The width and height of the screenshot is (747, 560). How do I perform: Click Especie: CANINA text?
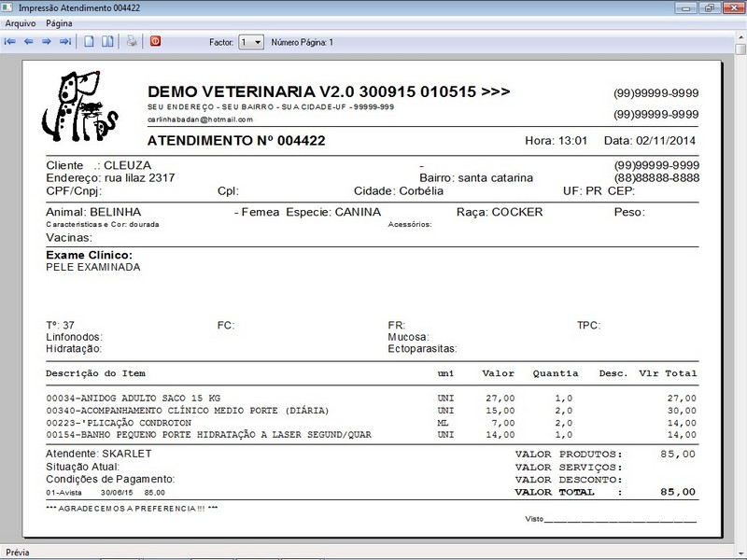coord(333,212)
